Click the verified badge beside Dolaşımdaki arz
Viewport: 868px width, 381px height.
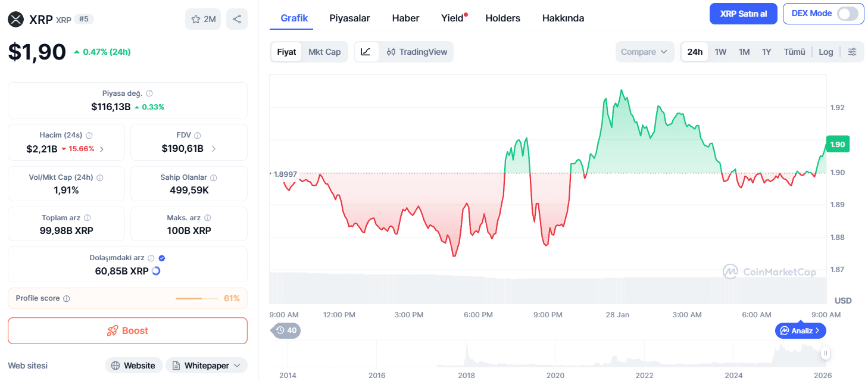(x=162, y=258)
